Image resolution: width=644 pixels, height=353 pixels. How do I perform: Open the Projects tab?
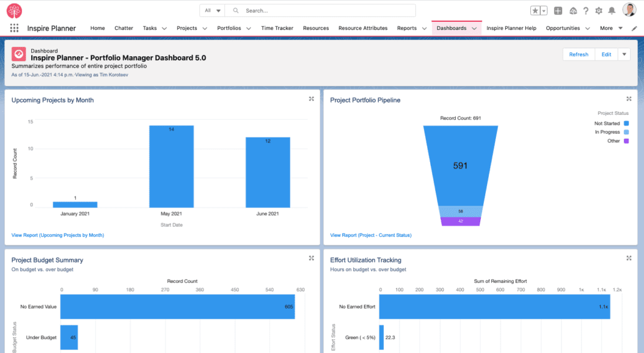click(x=187, y=28)
